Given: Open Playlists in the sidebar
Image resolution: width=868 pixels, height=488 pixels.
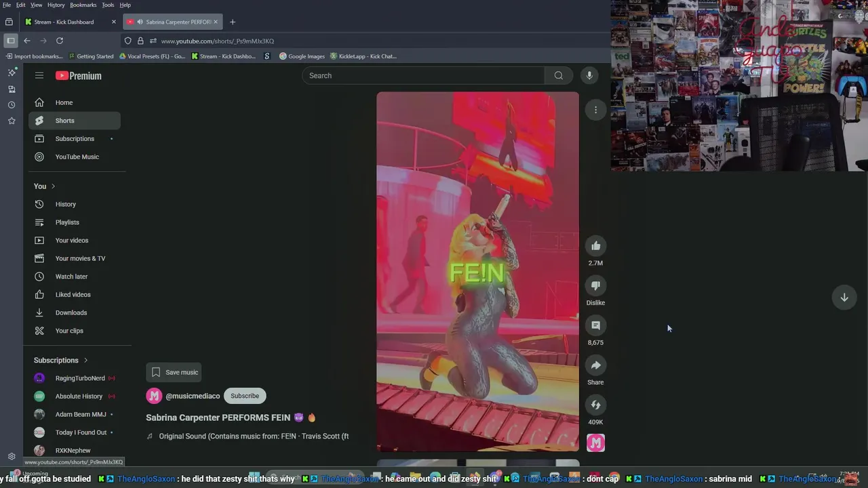Looking at the screenshot, I should tap(75, 222).
